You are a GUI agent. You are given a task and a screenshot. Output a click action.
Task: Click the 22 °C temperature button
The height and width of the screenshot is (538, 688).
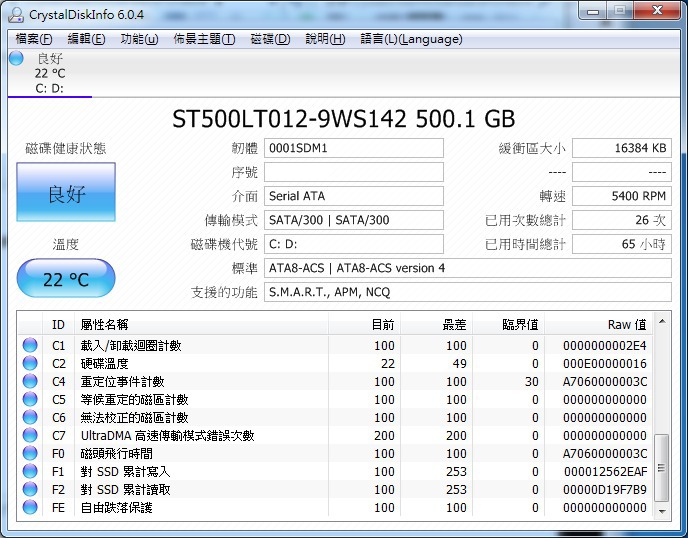pyautogui.click(x=66, y=279)
